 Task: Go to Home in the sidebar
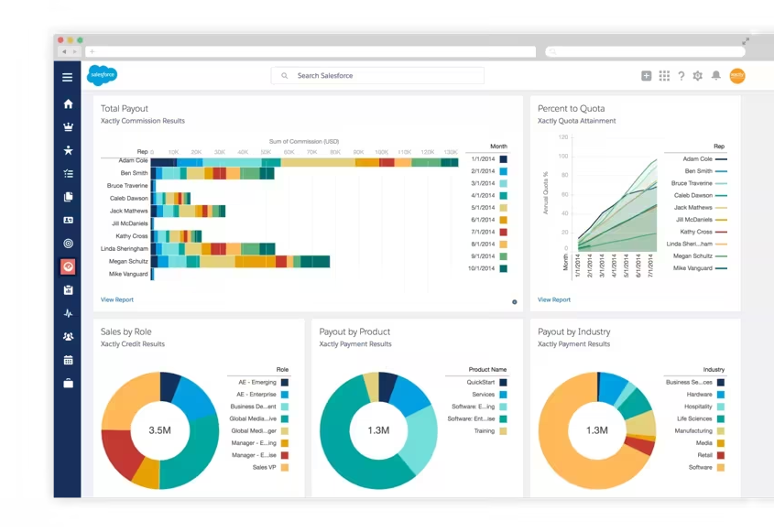pos(68,103)
